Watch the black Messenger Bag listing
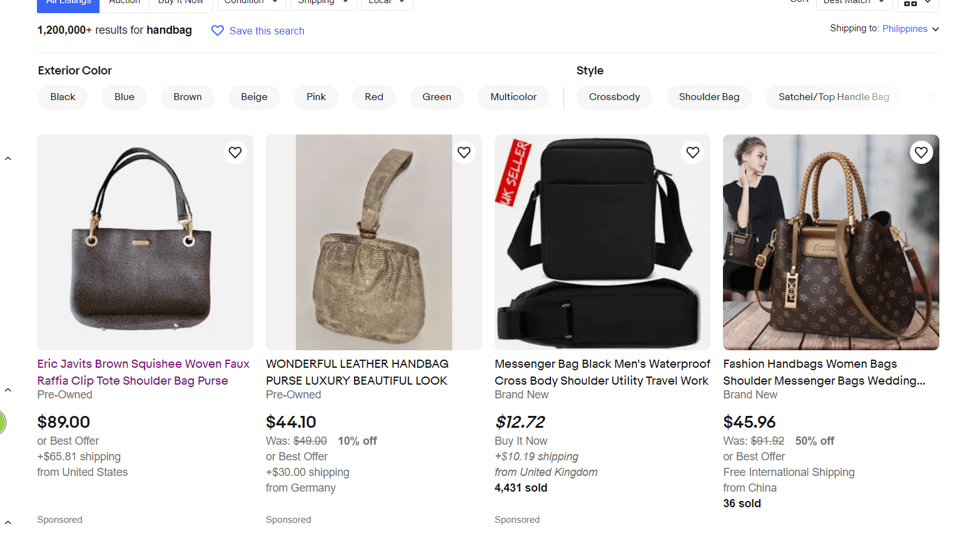Screen dimensions: 980x536 click(x=693, y=153)
